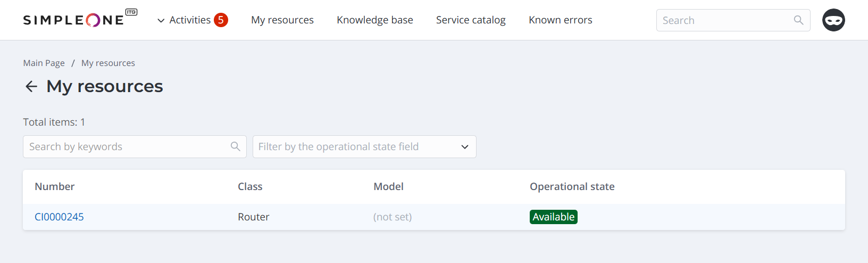Open My resources in top navigation

[282, 20]
